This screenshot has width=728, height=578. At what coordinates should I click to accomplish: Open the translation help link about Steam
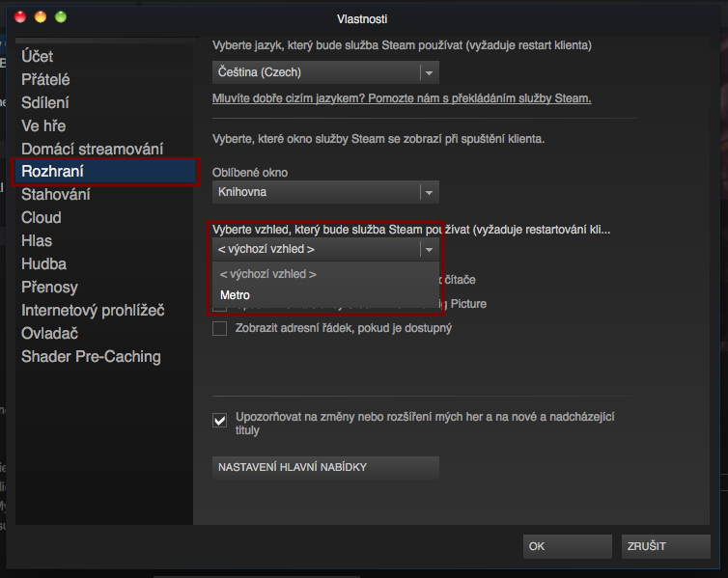point(402,98)
